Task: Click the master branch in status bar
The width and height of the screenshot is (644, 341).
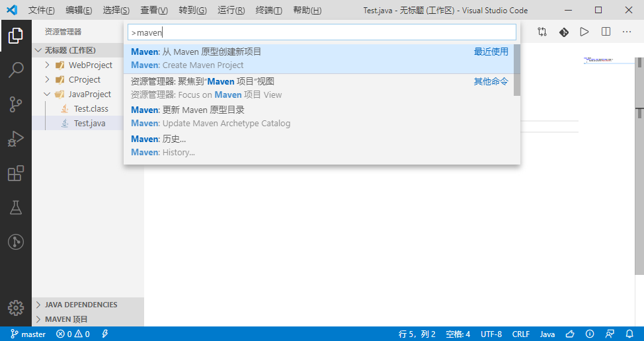Action: tap(28, 334)
